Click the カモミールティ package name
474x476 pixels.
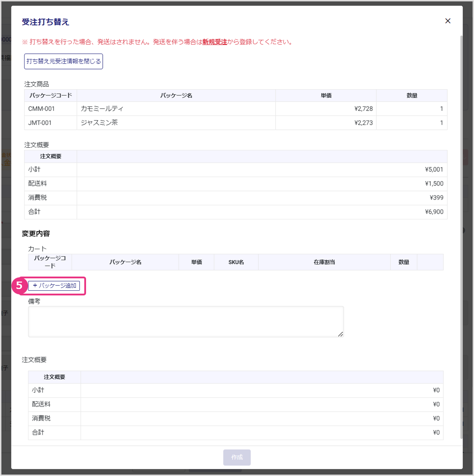[102, 109]
